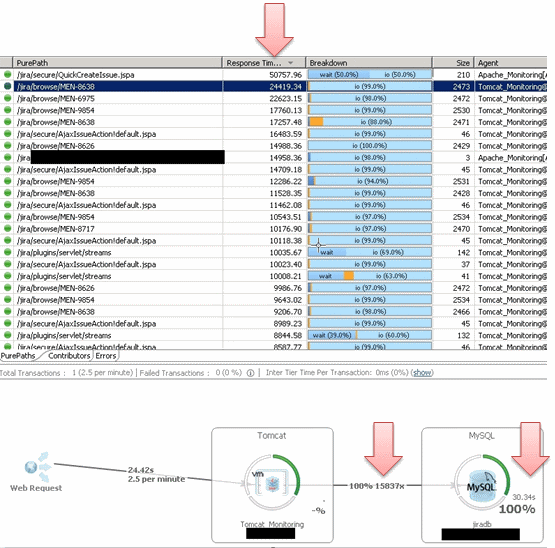This screenshot has width=555, height=548.
Task: Click the io (100.0%) breakdown bar
Action: pyautogui.click(x=370, y=145)
